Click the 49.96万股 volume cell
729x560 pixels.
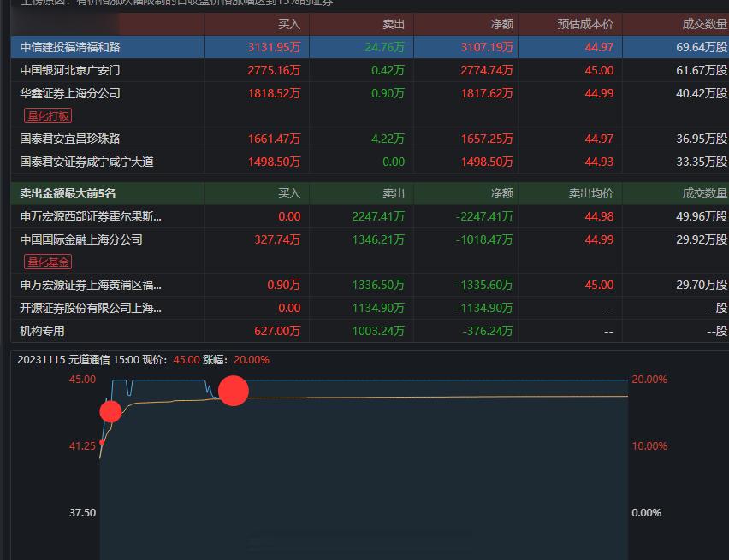(702, 216)
